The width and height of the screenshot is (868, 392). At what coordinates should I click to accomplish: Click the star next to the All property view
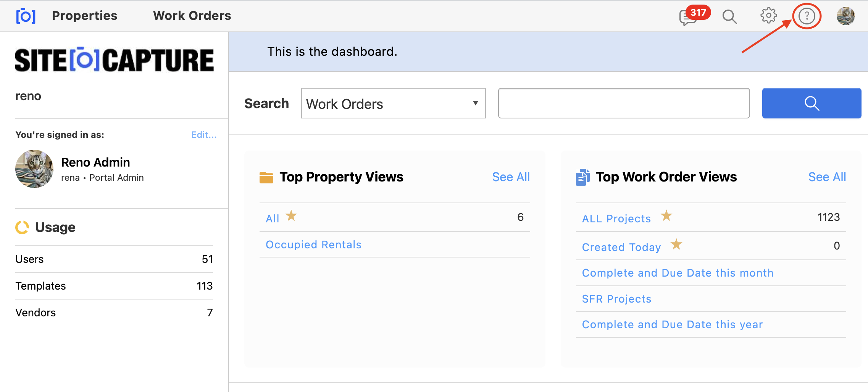tap(291, 215)
